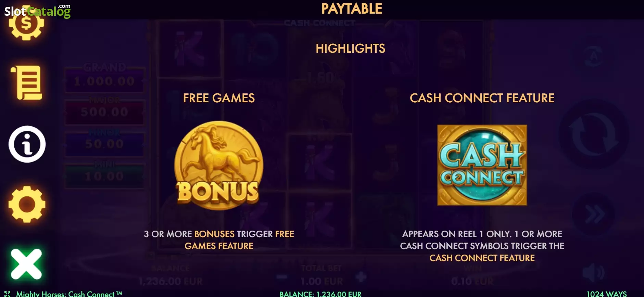The image size is (644, 297).
Task: Open settings via the orange gear icon
Action: (27, 204)
